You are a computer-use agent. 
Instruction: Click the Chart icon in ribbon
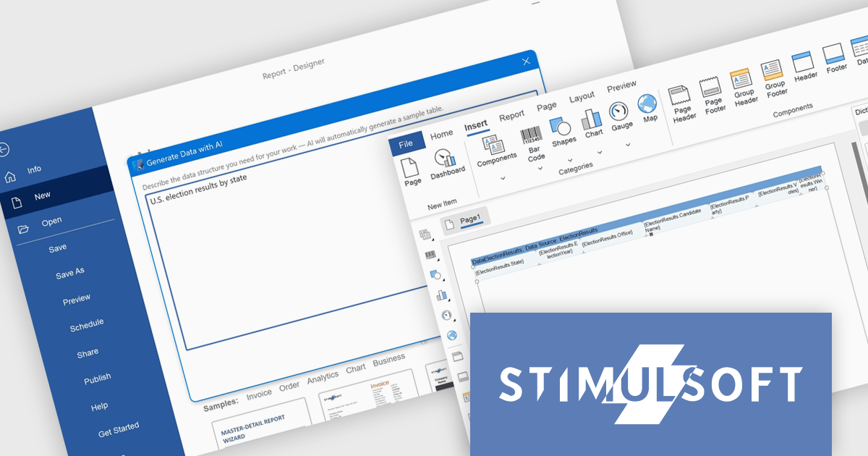click(x=592, y=119)
